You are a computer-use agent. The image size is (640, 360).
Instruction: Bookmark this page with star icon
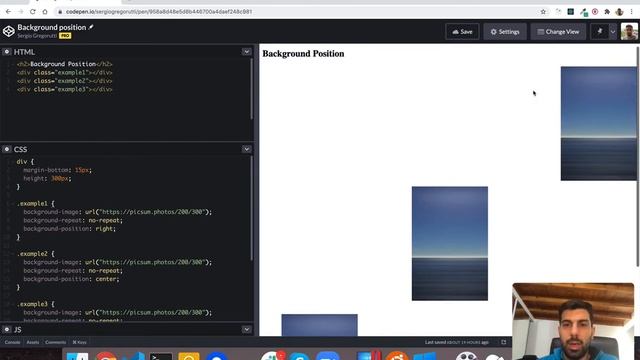(543, 12)
